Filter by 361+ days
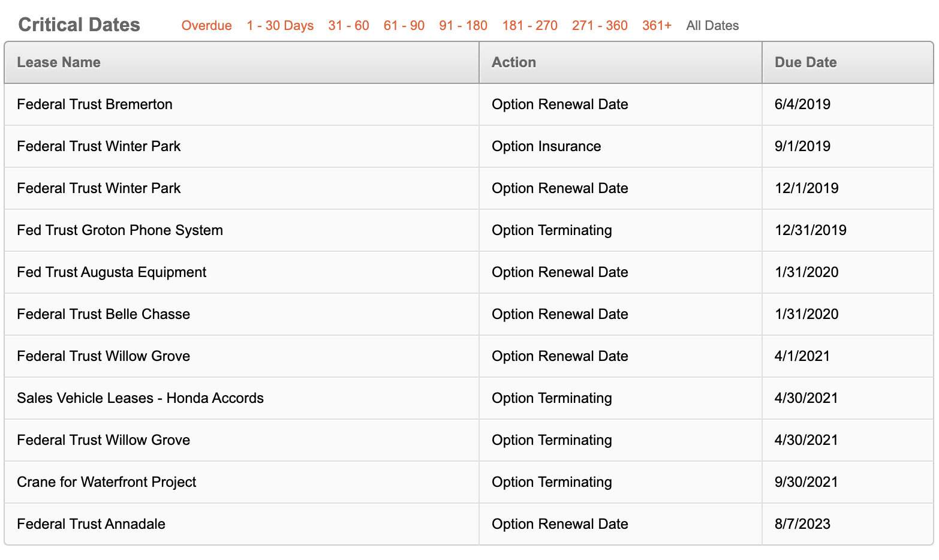The image size is (939, 560). [x=657, y=26]
